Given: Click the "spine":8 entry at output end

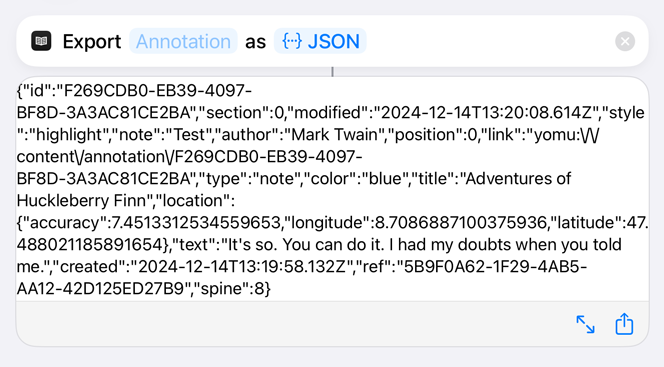Looking at the screenshot, I should [231, 289].
